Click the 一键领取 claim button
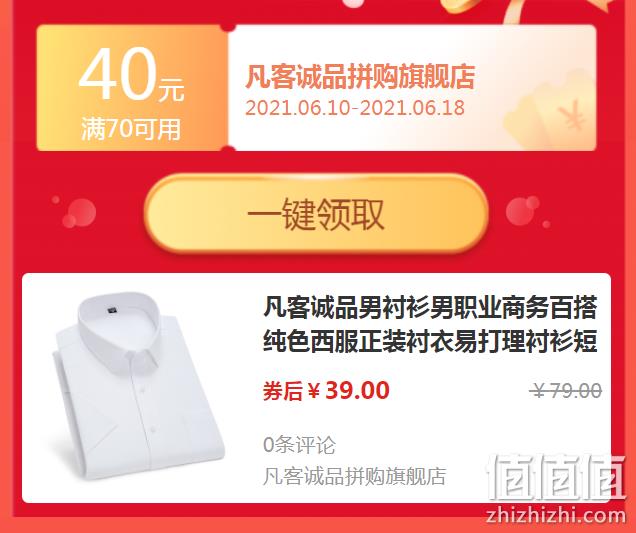The width and height of the screenshot is (636, 533). (316, 214)
